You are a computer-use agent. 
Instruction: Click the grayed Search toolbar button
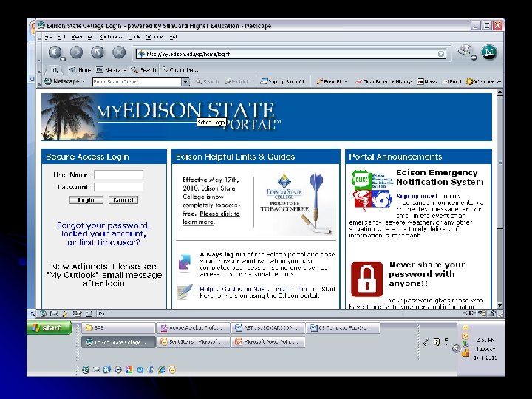[x=208, y=81]
